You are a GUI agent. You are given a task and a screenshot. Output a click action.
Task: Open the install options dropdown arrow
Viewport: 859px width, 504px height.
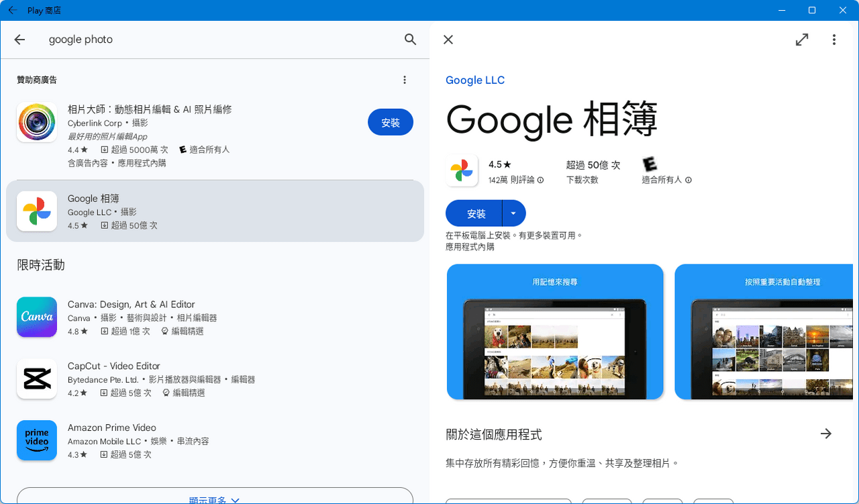click(x=514, y=213)
